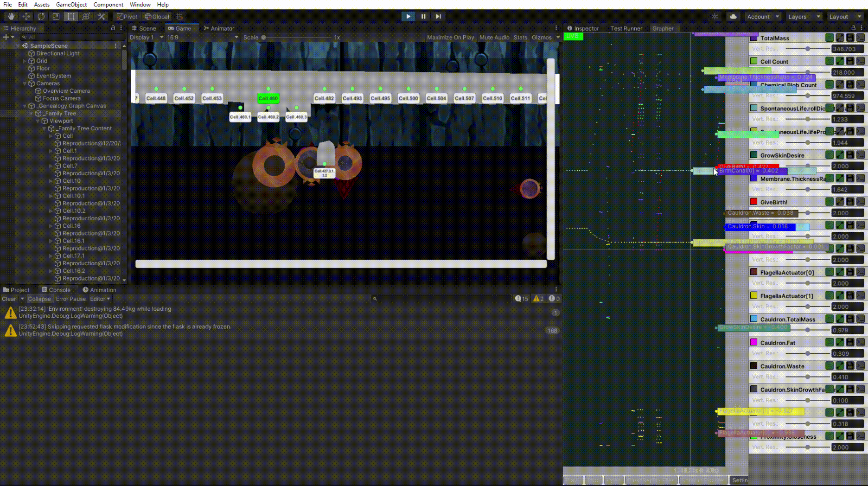Select the Hand tool in the toolbar
The image size is (868, 486).
point(11,16)
